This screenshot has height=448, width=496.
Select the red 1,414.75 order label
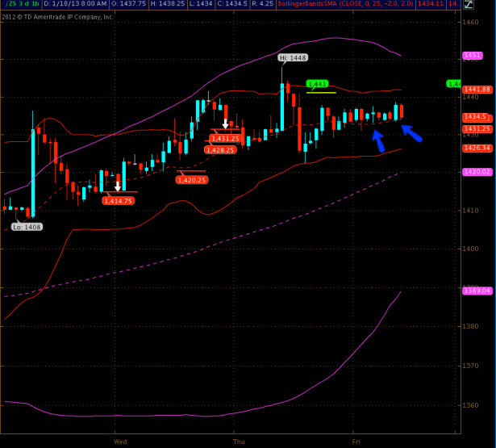pyautogui.click(x=118, y=201)
